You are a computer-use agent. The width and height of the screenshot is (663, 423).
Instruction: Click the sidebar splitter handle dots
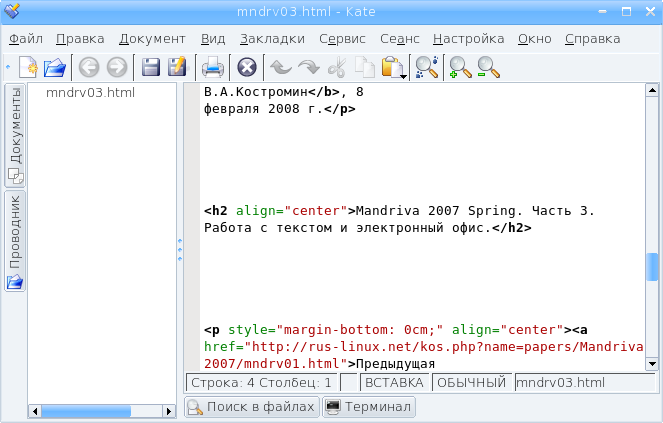[180, 250]
